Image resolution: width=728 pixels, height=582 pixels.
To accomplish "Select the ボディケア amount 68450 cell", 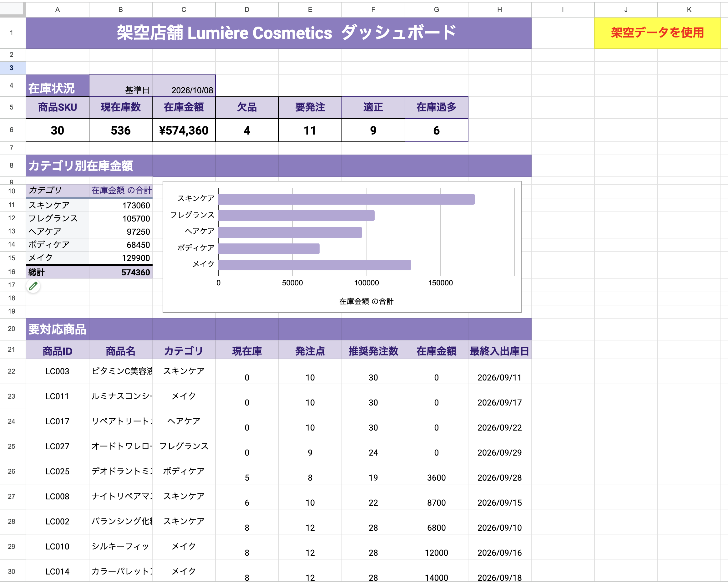I will coord(120,245).
